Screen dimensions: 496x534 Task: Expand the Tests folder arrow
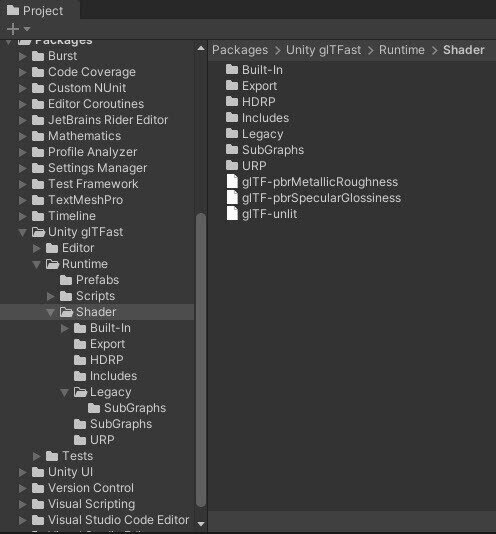coord(36,456)
